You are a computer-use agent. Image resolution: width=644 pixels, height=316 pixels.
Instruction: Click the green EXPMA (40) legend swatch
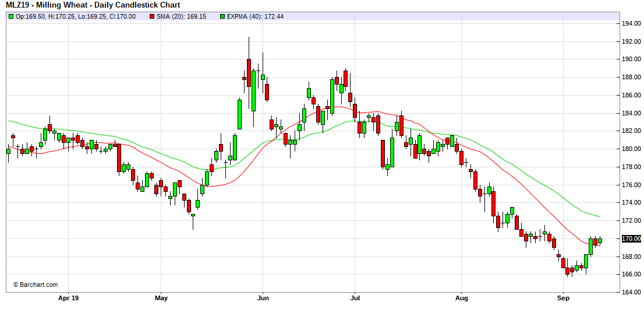[222, 16]
